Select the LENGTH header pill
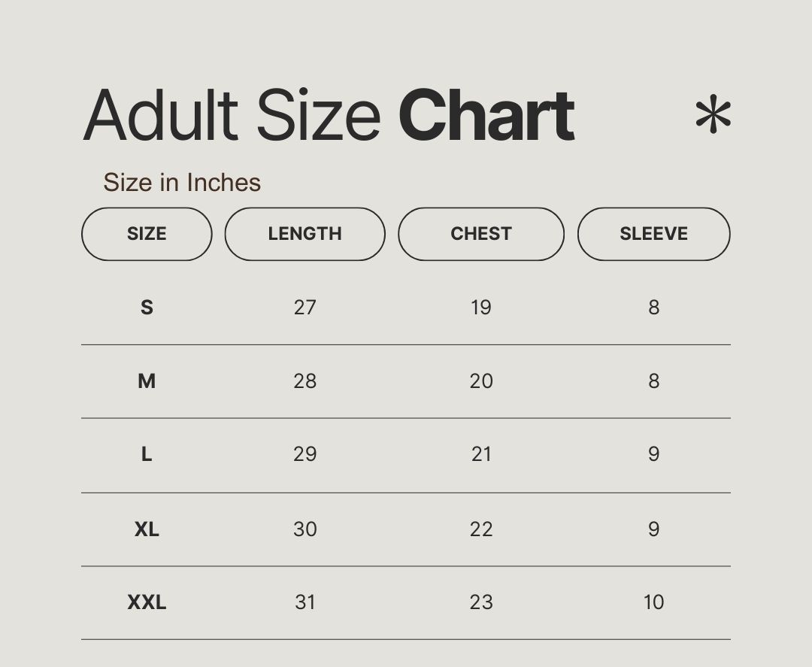Viewport: 812px width, 667px height. click(x=304, y=234)
